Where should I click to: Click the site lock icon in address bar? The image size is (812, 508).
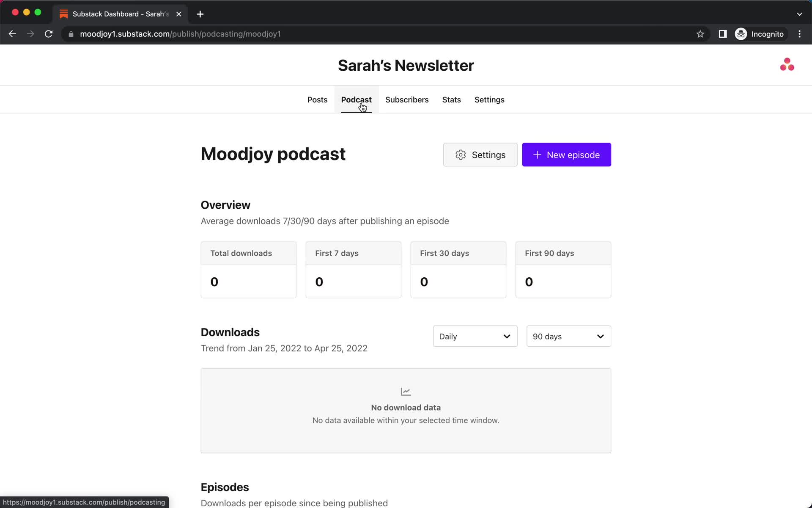[71, 34]
